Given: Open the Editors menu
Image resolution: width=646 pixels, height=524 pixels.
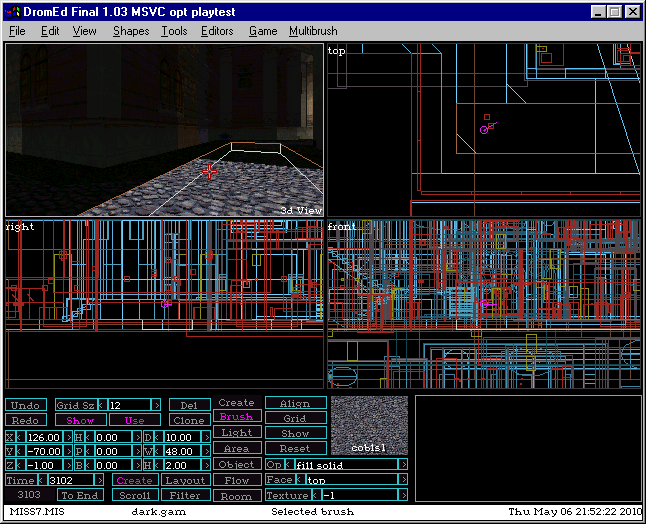Looking at the screenshot, I should click(x=217, y=31).
